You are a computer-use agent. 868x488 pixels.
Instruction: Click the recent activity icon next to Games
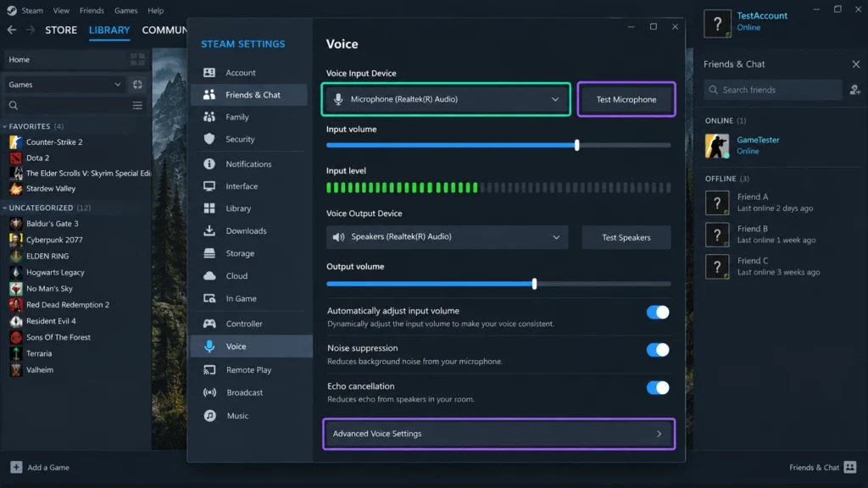click(137, 85)
